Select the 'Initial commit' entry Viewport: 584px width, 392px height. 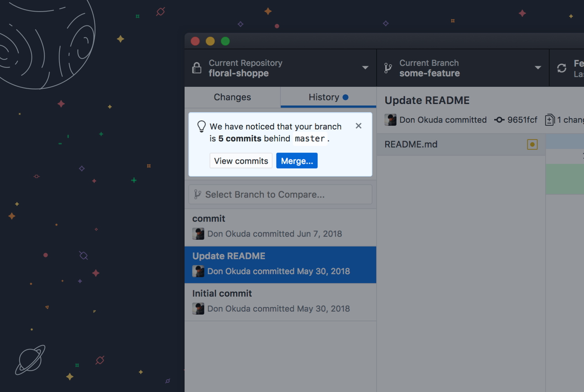point(281,302)
